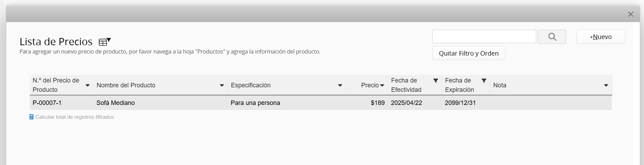Close the Lista de Precios window

click(x=631, y=14)
